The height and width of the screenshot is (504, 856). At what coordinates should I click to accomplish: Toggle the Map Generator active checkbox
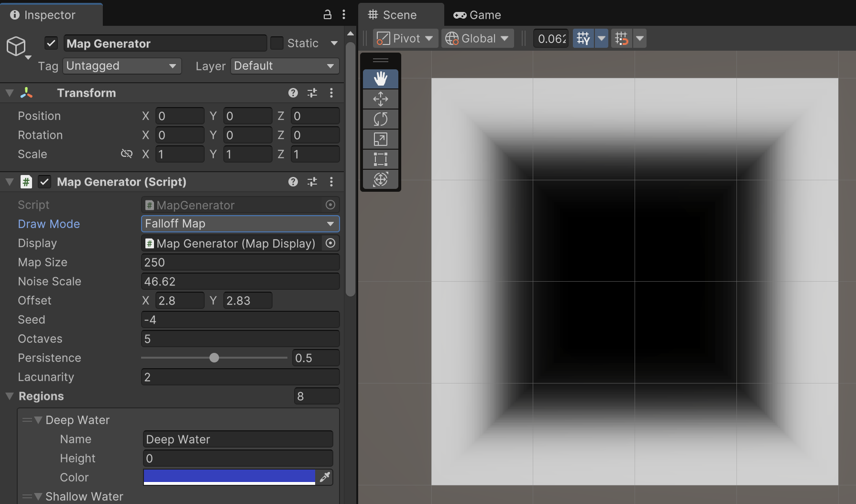tap(51, 44)
